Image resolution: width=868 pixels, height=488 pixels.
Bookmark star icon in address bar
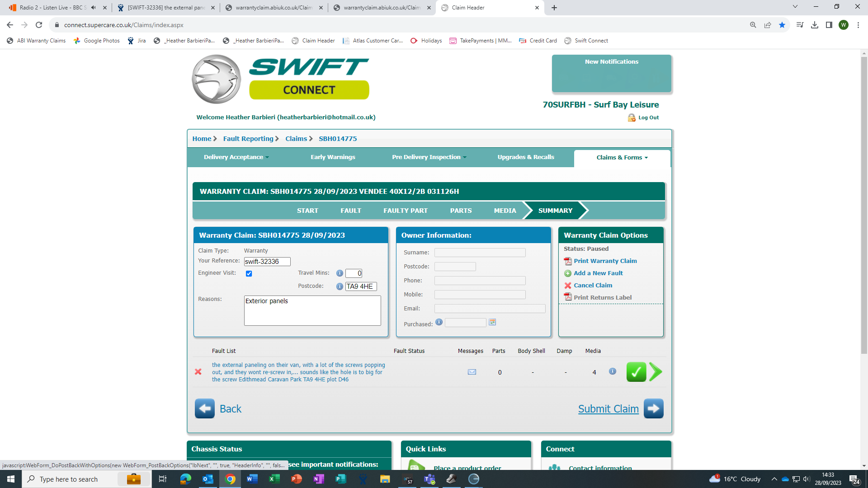[x=782, y=25]
